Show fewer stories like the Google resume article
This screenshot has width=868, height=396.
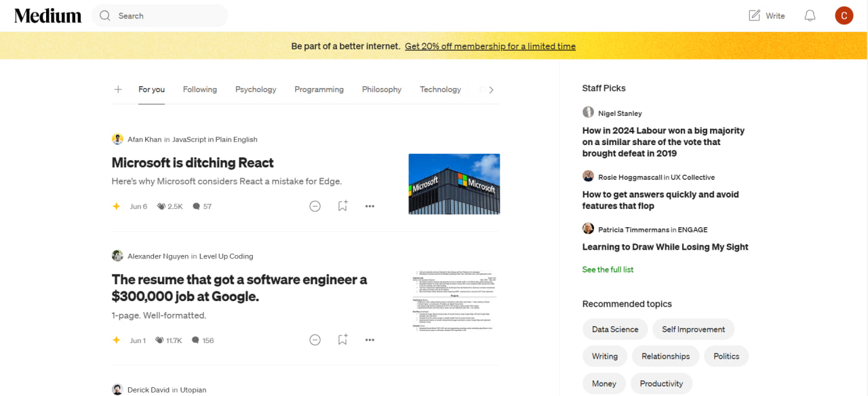pyautogui.click(x=315, y=340)
